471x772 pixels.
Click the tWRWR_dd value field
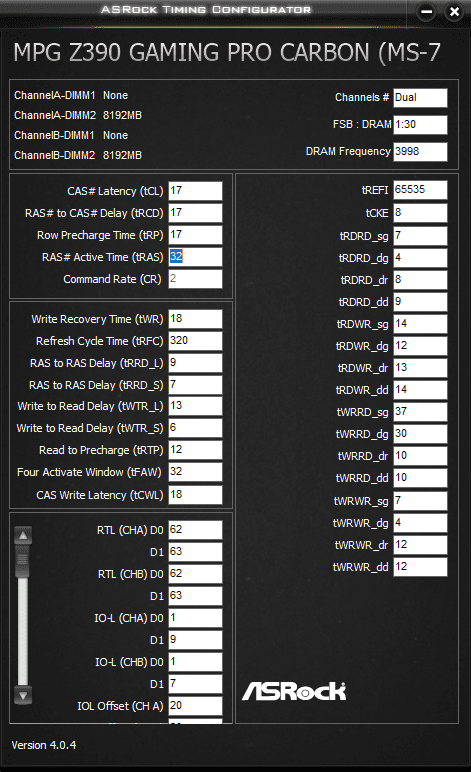click(x=420, y=567)
